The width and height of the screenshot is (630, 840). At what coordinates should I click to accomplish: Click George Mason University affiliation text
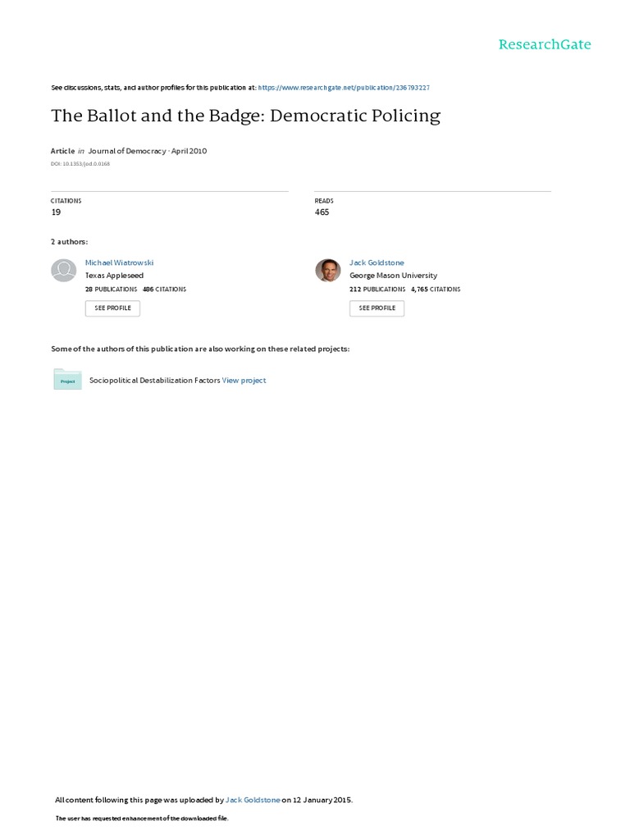(x=393, y=276)
